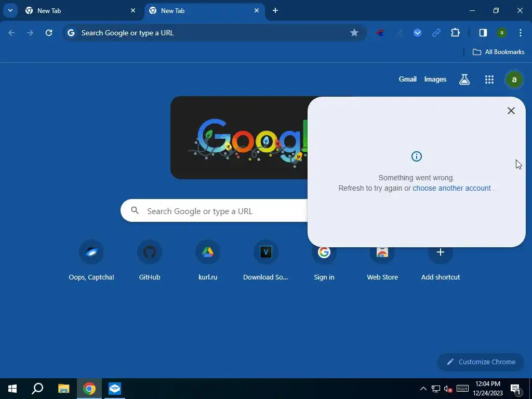Viewport: 532px width, 399px height.
Task: Open File Explorer from taskbar
Action: (x=63, y=389)
